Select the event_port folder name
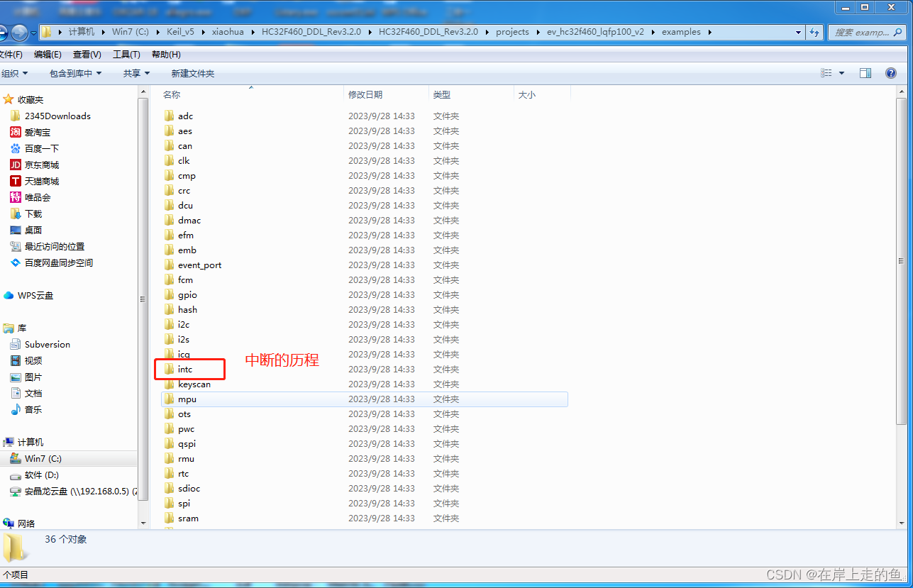The width and height of the screenshot is (913, 588). click(200, 265)
